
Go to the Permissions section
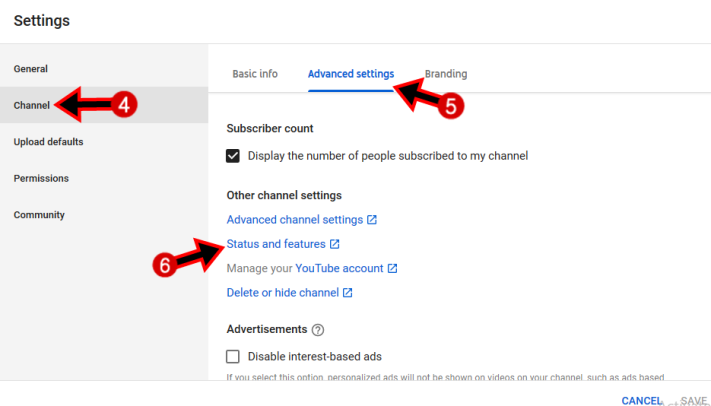[x=41, y=178]
